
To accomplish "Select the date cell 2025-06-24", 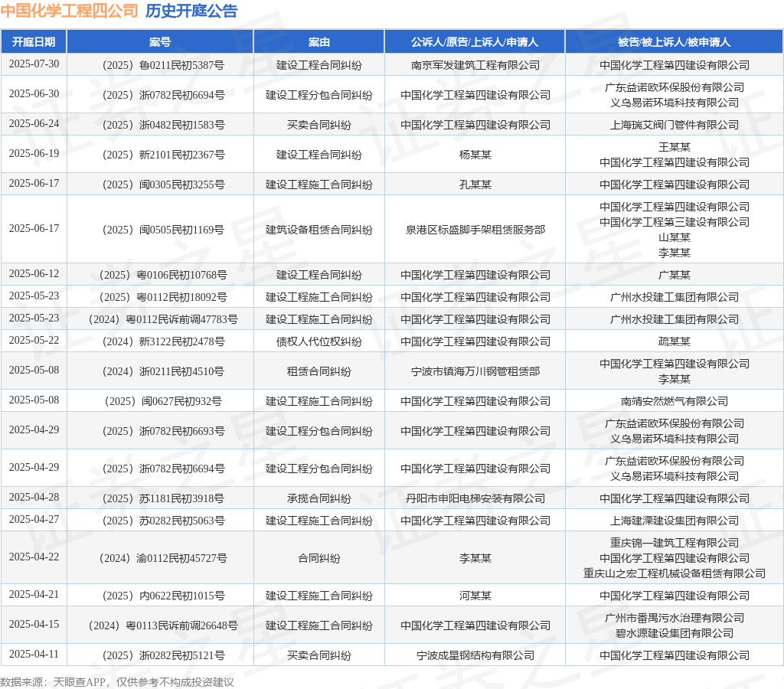I will [x=34, y=123].
